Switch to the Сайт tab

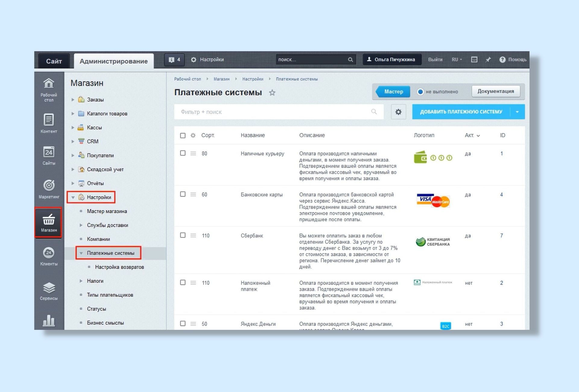54,61
